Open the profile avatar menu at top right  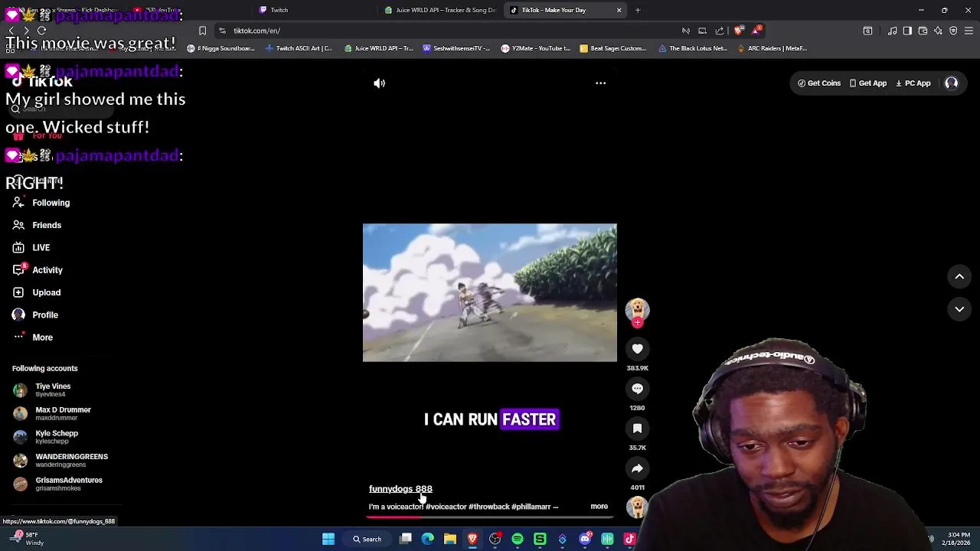click(x=951, y=83)
